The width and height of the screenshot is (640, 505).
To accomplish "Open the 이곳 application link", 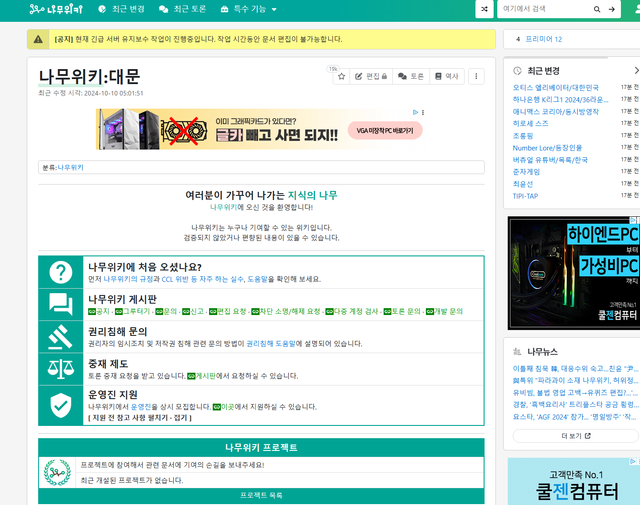I will (224, 407).
